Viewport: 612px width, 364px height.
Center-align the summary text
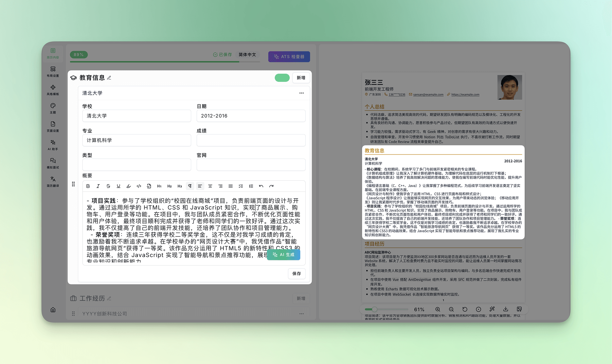210,186
